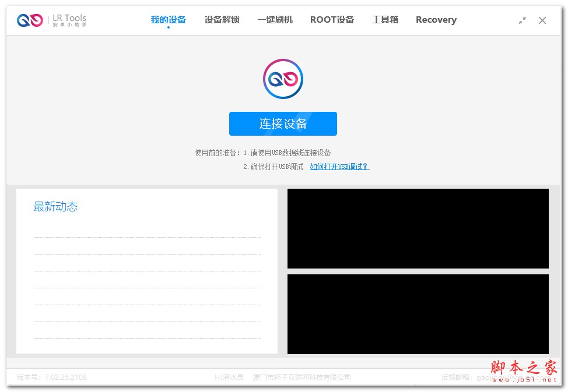This screenshot has height=392, width=568.
Task: Open the 如何打开USB调试? help link
Action: pos(340,167)
